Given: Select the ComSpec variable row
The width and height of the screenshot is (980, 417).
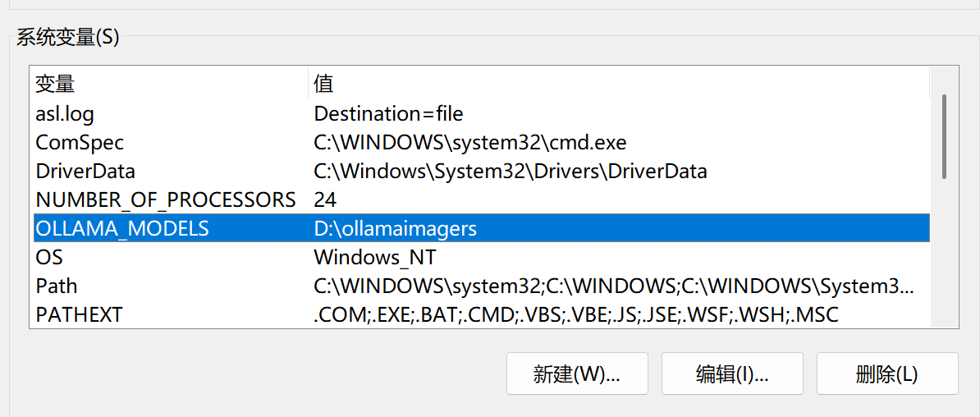Looking at the screenshot, I should (481, 143).
